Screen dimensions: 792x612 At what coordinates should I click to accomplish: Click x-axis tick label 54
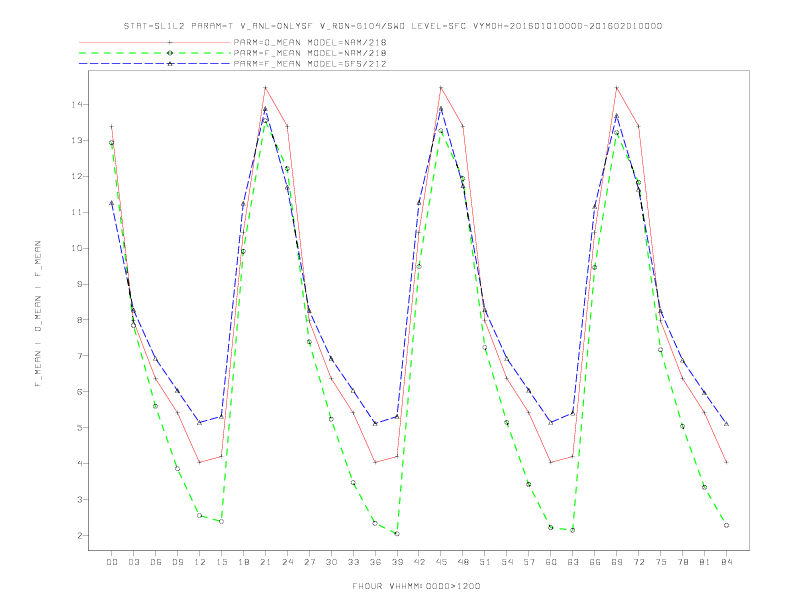(507, 562)
